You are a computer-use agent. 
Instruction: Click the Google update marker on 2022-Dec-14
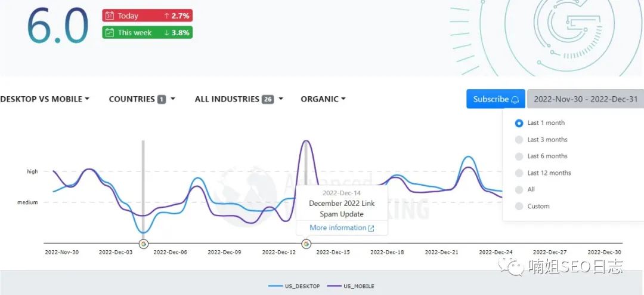(306, 244)
